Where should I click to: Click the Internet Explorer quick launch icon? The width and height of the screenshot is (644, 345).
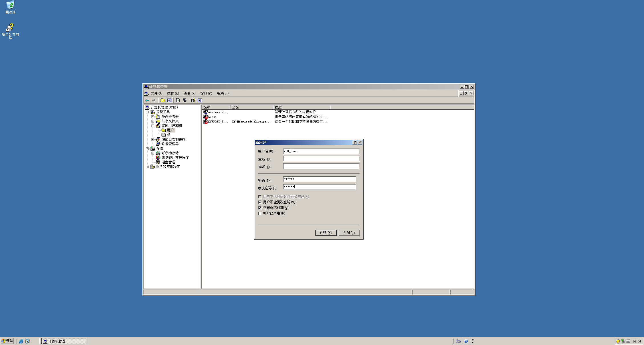tap(21, 341)
